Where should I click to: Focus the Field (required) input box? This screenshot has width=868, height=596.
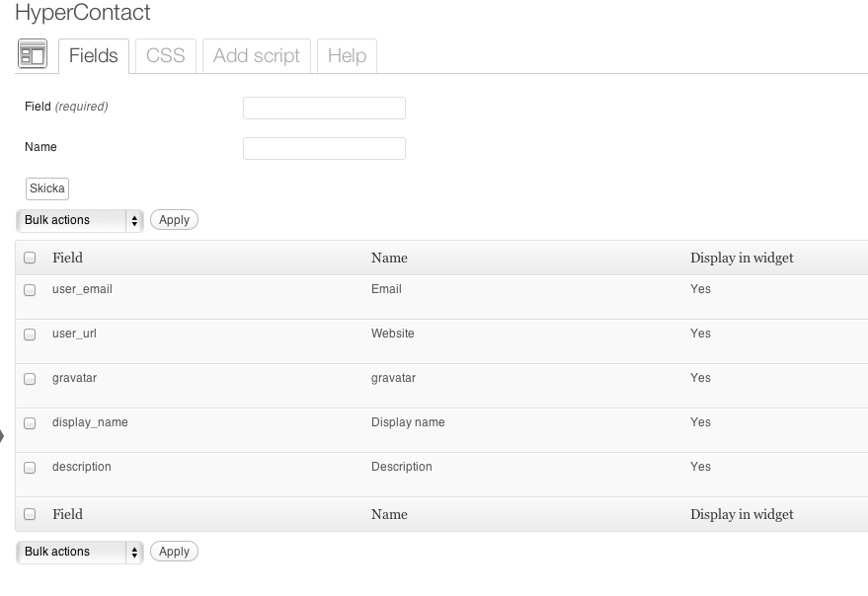click(325, 108)
